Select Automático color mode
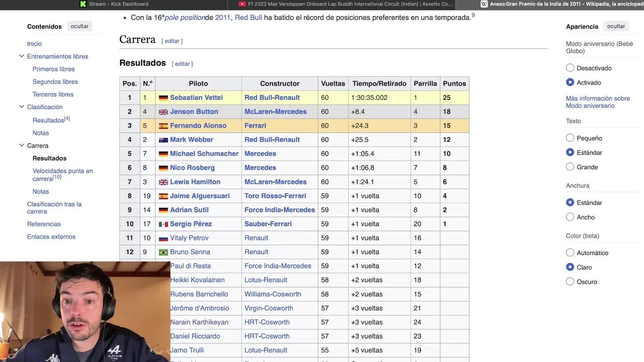This screenshot has width=644, height=362. pos(570,253)
